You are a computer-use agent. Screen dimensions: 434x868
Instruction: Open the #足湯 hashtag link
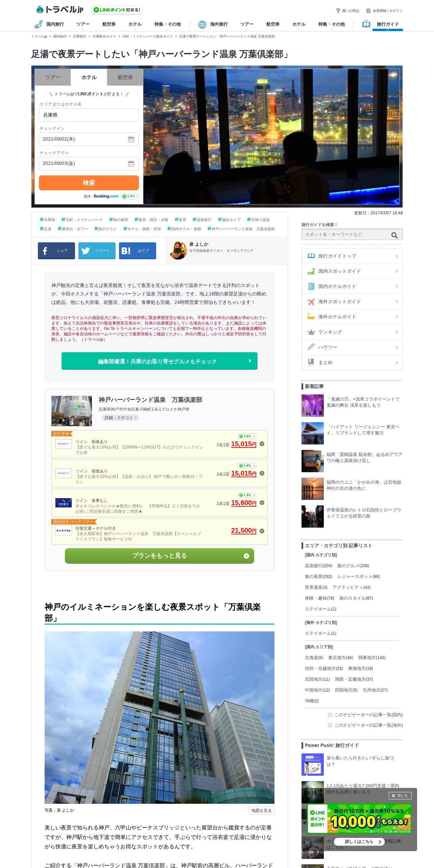tap(46, 229)
